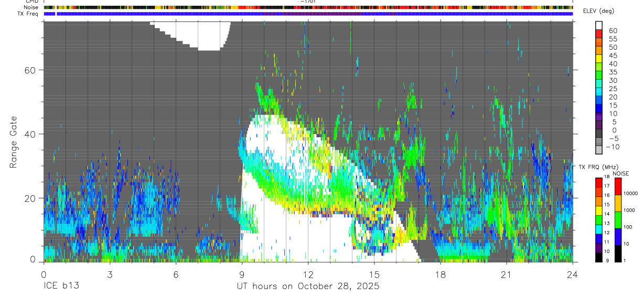Click the red top segment of the TX FRQ colorbar
This screenshot has width=644, height=297.
599,183
